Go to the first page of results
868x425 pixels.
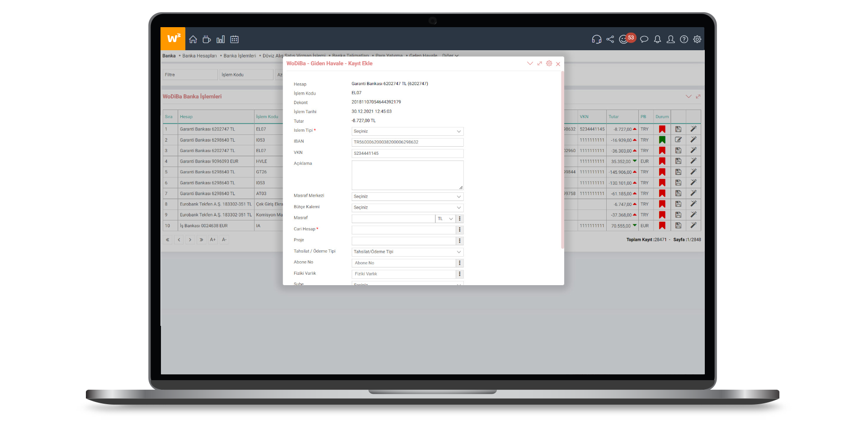168,240
